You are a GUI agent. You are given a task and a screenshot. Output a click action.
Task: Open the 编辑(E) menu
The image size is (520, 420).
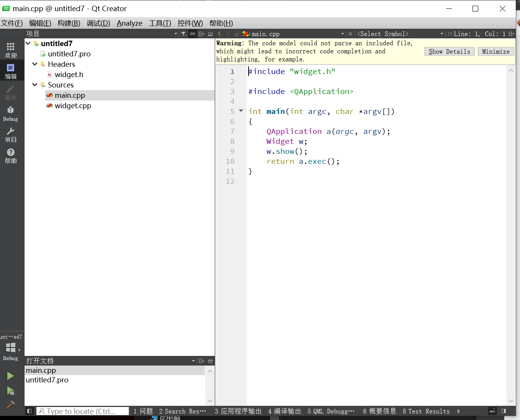point(40,23)
